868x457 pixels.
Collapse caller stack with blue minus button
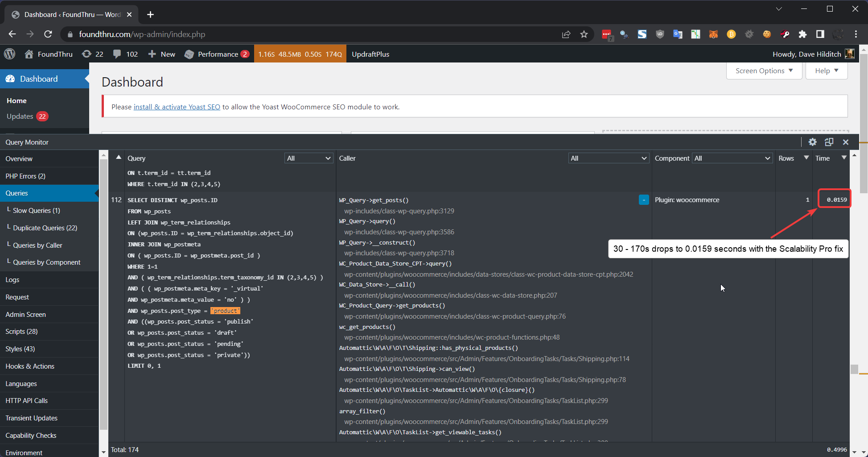click(x=644, y=200)
